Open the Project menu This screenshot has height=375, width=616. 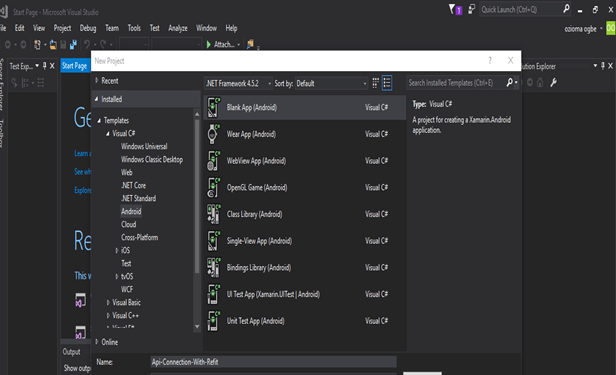(62, 28)
